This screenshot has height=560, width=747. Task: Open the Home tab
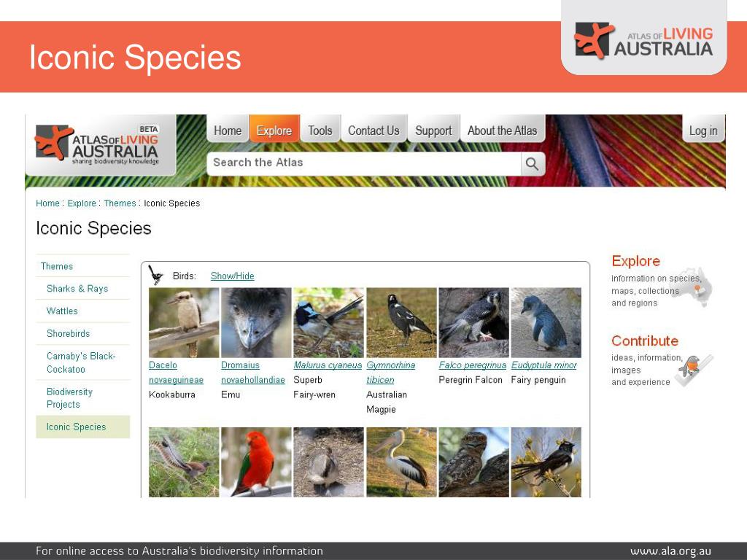click(x=228, y=130)
